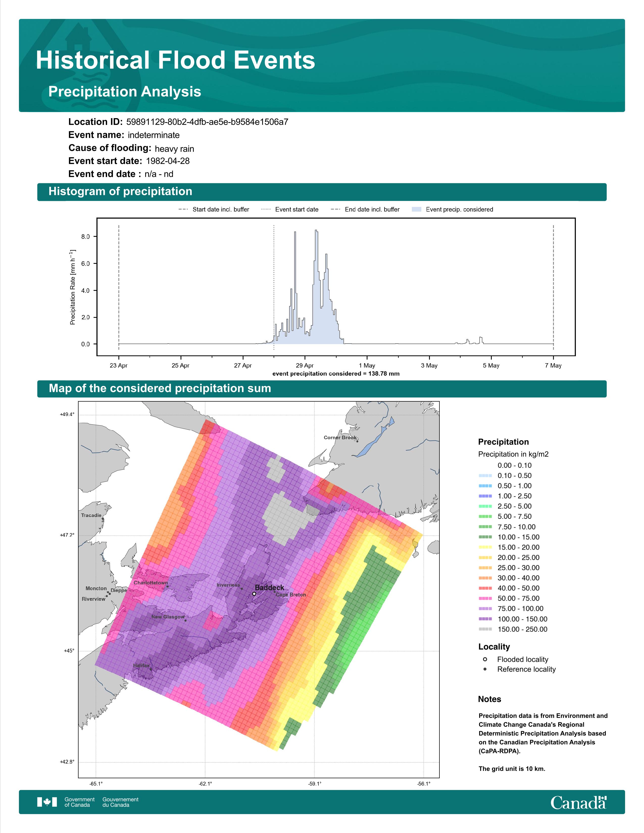
Task: Click the 1 May axis tick label
Action: point(367,366)
